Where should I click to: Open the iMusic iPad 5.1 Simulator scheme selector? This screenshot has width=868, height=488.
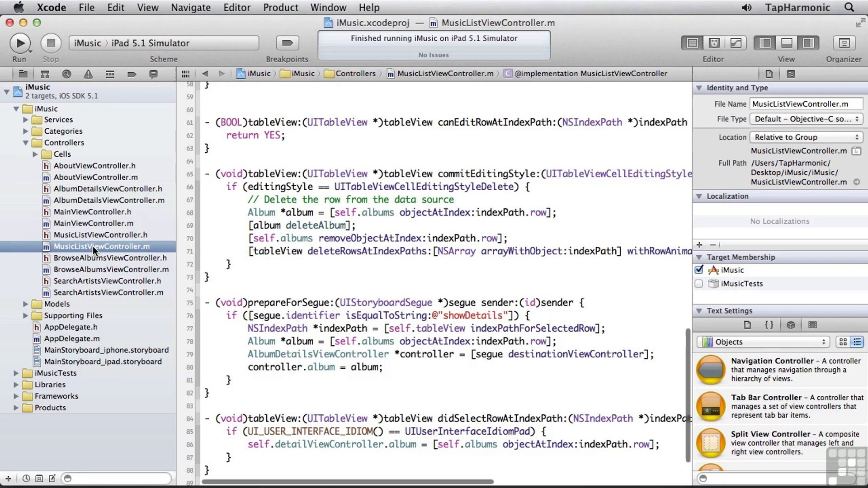[x=164, y=43]
